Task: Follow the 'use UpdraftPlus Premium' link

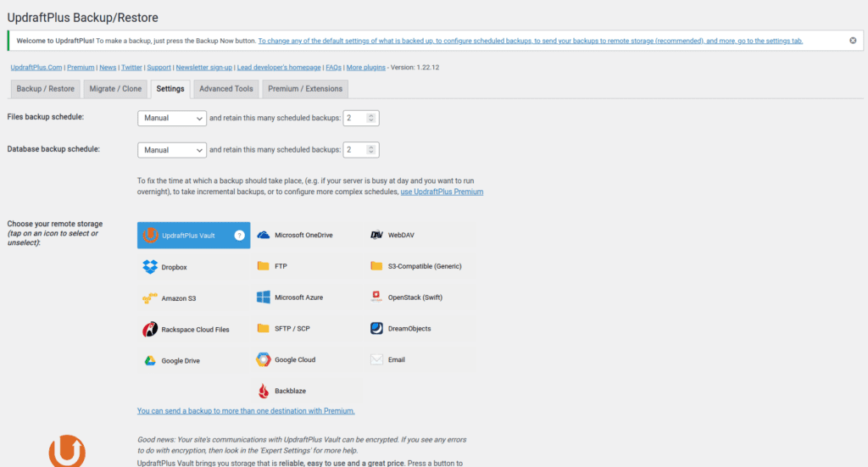Action: pyautogui.click(x=442, y=192)
